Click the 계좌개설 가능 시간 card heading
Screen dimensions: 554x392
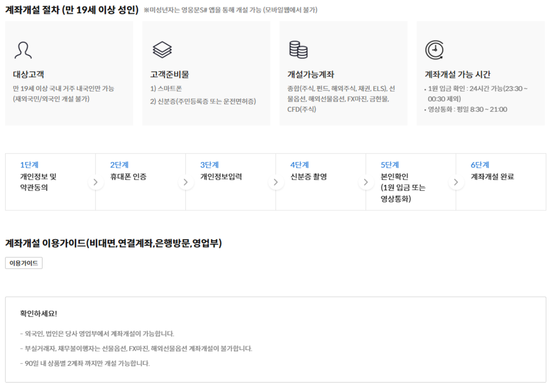[x=458, y=74]
